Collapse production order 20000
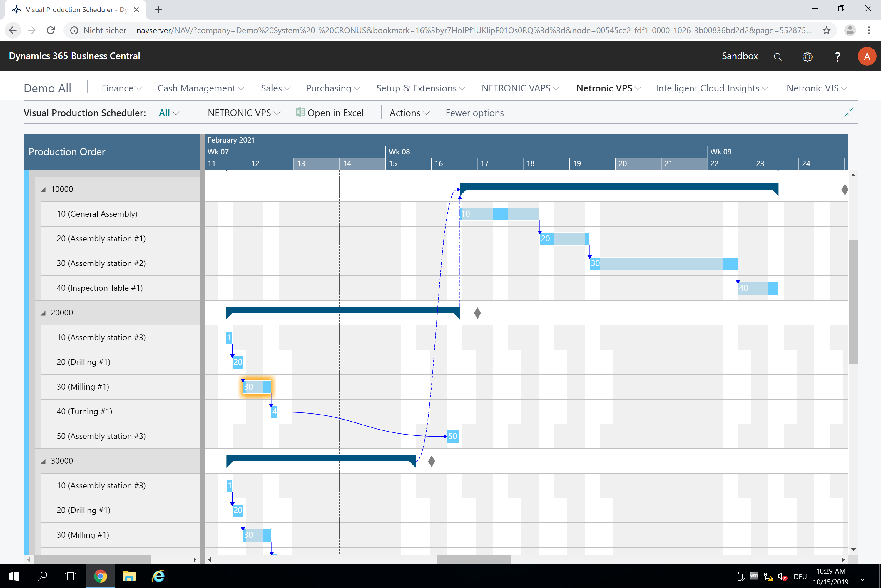Viewport: 881px width, 588px height. [44, 312]
